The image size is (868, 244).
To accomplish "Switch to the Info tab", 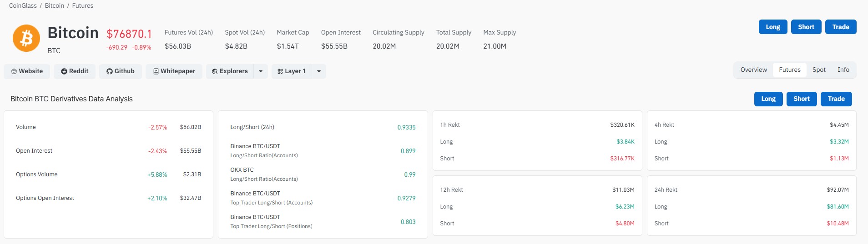I will pos(843,70).
